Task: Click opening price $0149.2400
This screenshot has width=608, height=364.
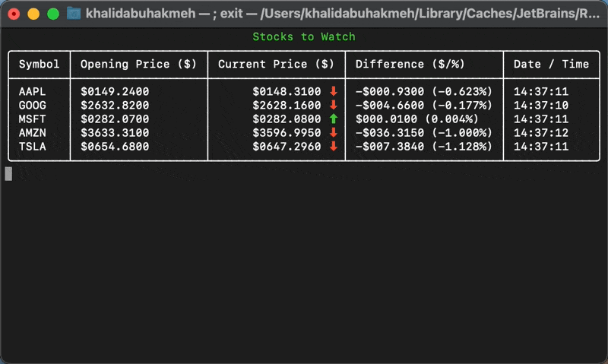Action: tap(115, 91)
